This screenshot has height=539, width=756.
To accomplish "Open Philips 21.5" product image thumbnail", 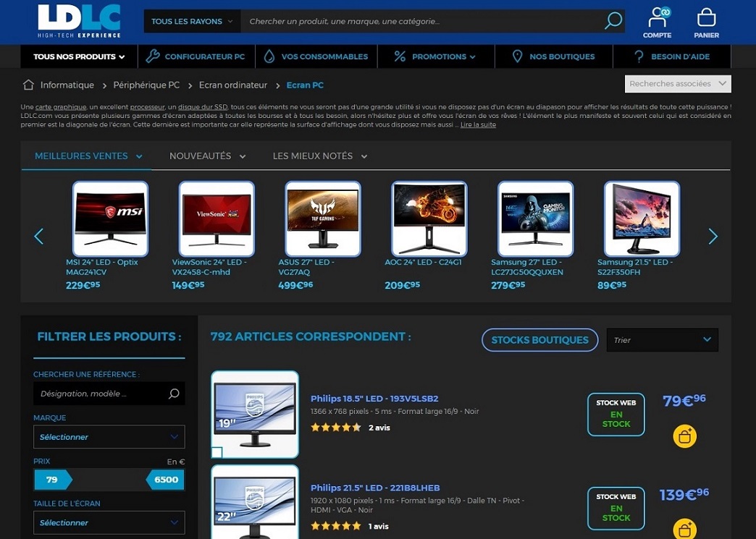I will click(x=255, y=502).
